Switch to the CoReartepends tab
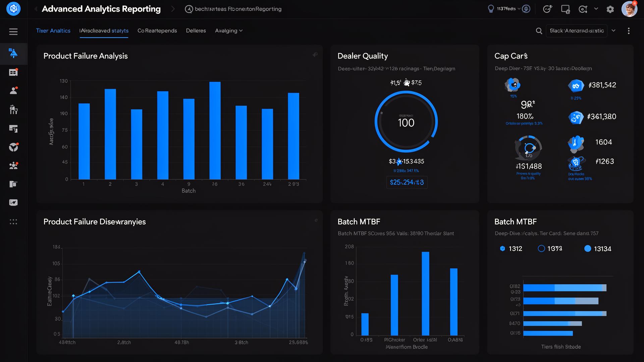The width and height of the screenshot is (644, 362). [x=157, y=31]
